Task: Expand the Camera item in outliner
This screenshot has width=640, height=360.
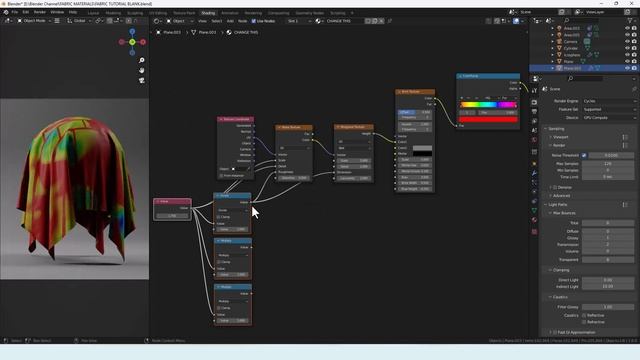Action: tap(553, 42)
